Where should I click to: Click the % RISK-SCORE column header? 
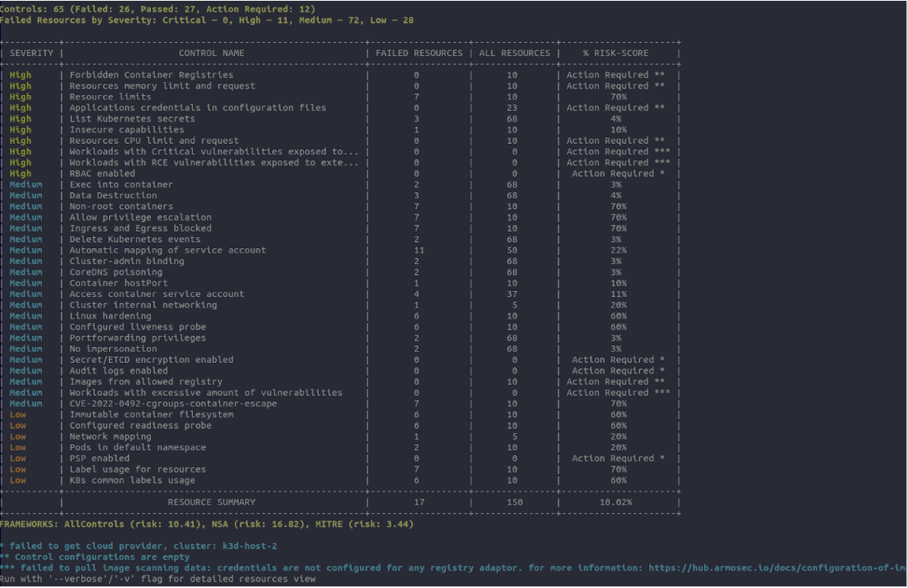615,53
